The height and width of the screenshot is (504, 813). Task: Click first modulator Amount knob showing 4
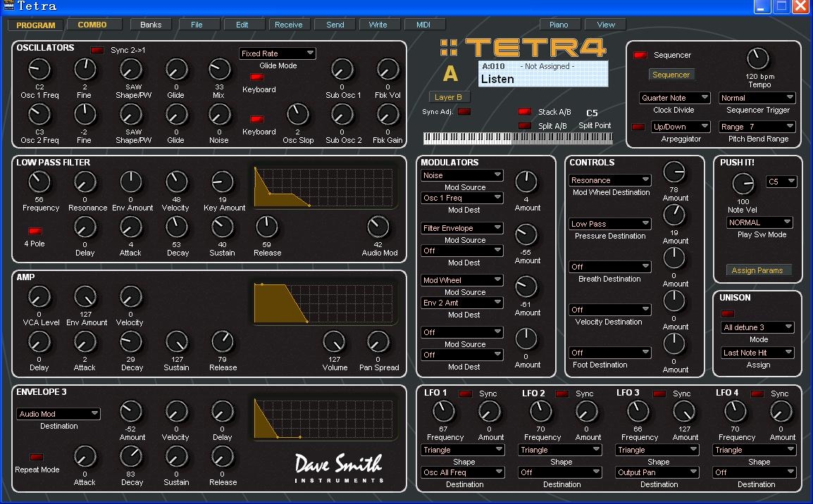pyautogui.click(x=526, y=182)
